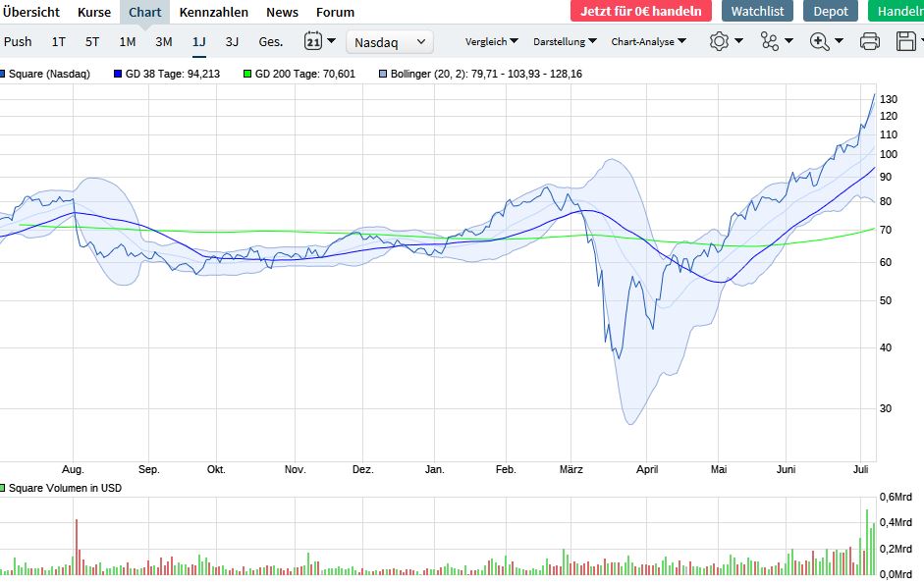Switch to the Kurse tab
924x585 pixels.
click(x=94, y=12)
